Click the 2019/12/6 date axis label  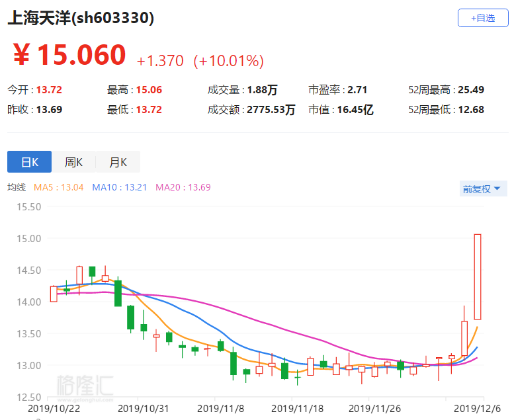click(477, 409)
